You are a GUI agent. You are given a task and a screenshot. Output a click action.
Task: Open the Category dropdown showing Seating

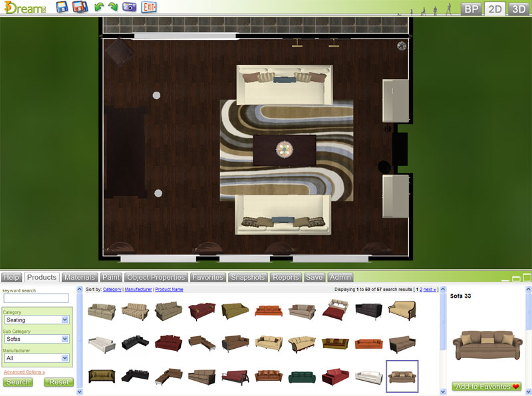37,320
